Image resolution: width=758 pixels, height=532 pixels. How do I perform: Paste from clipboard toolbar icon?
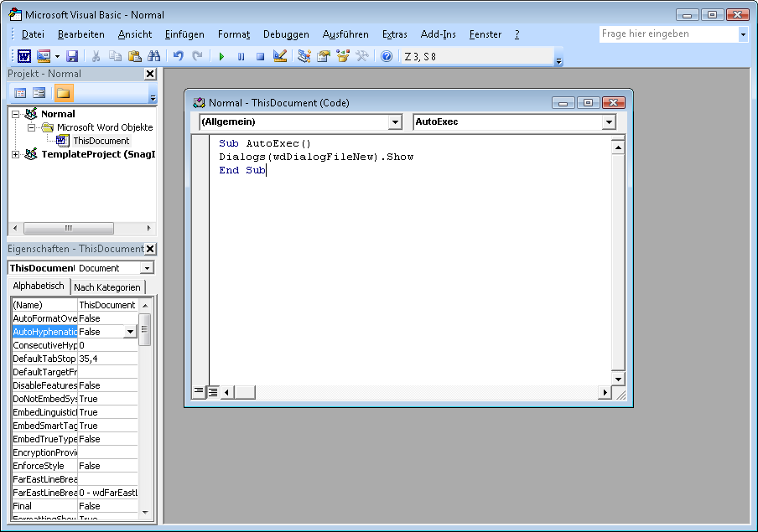[134, 56]
